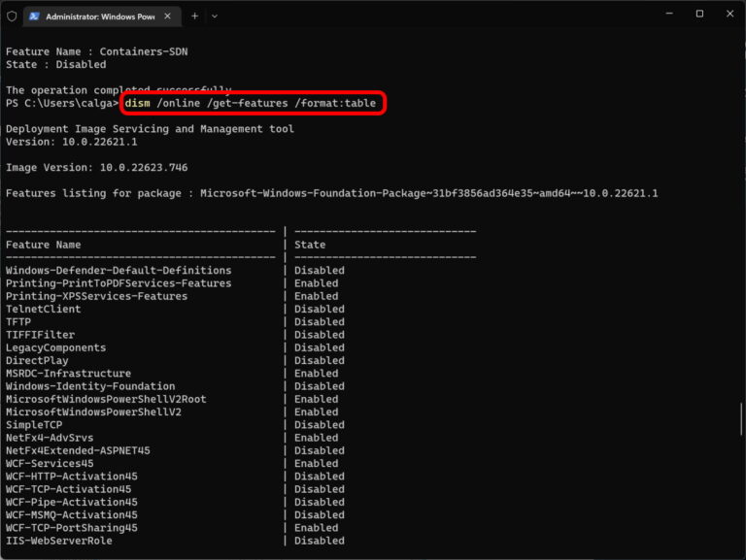Close the Windows Terminal window
Viewport: 746px width, 560px height.
(x=728, y=15)
